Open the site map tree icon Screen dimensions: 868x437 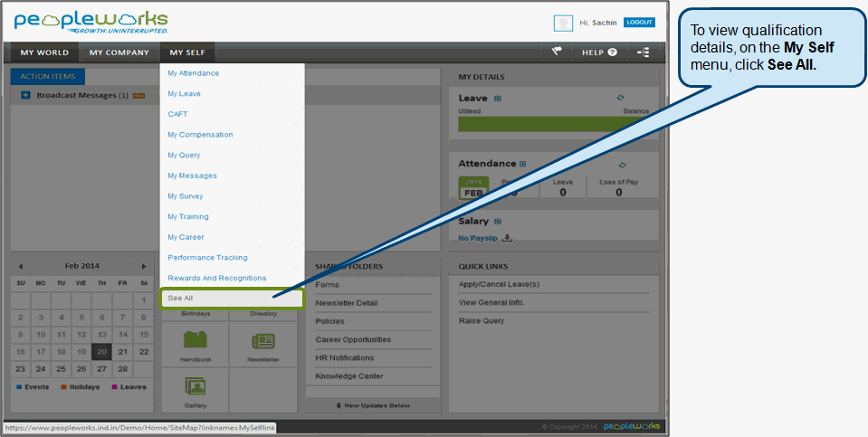click(x=644, y=52)
